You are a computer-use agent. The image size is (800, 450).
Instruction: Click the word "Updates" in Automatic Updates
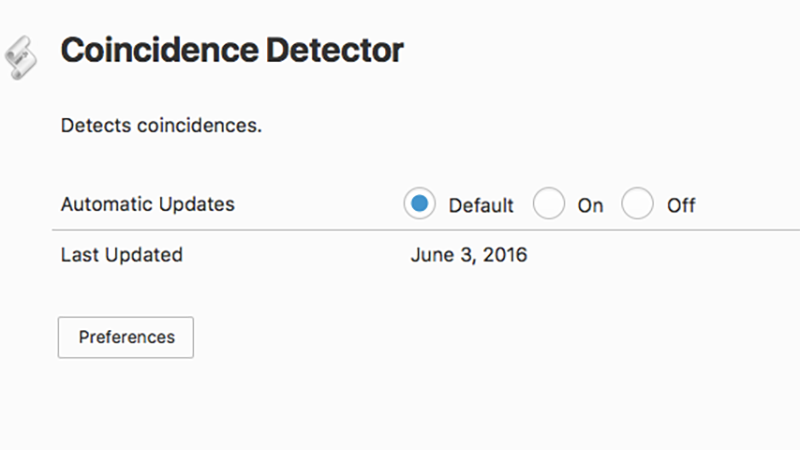click(196, 204)
